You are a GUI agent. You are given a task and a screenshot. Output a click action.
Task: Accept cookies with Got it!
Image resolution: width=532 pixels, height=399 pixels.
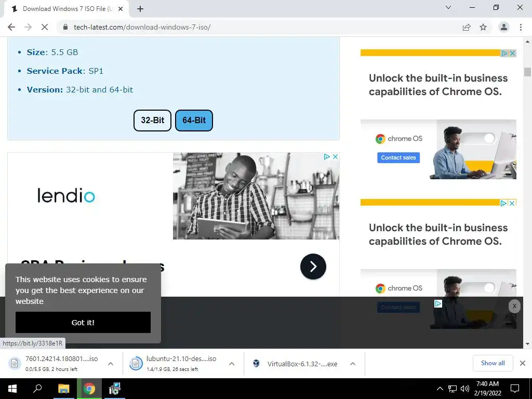tap(83, 322)
